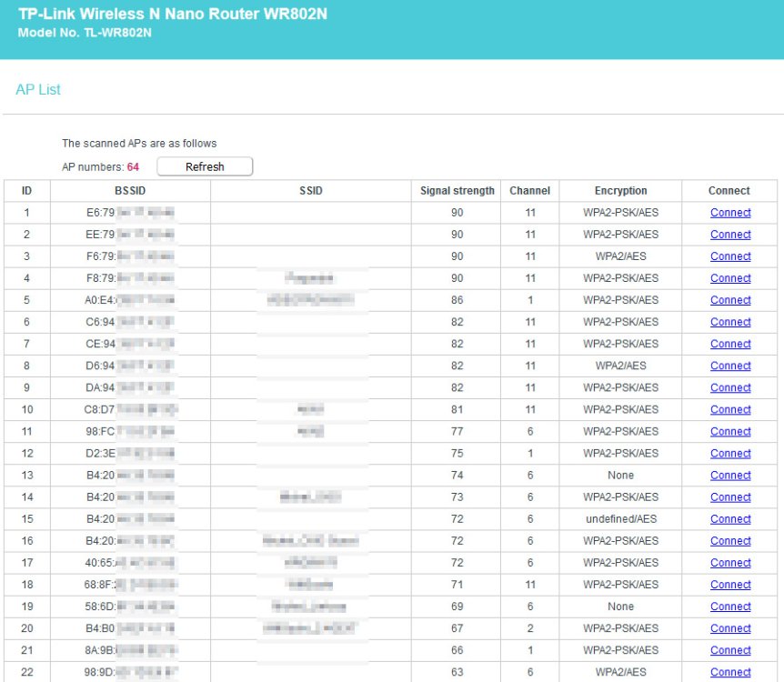
Task: Click the signal strength value 77
Action: pos(457,432)
